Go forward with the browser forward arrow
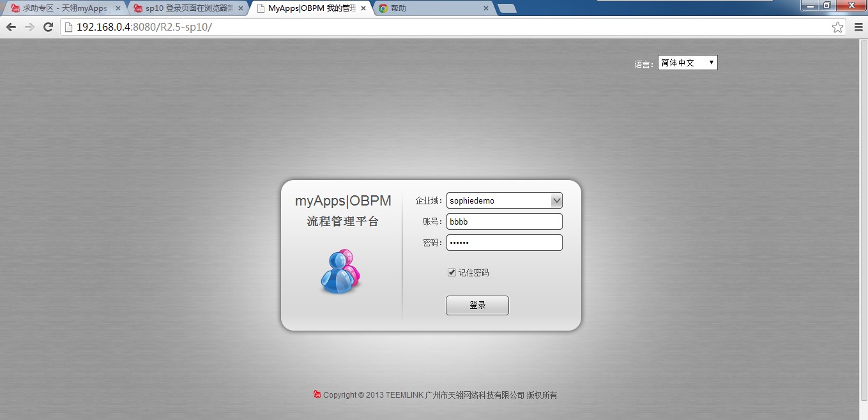 coord(29,27)
